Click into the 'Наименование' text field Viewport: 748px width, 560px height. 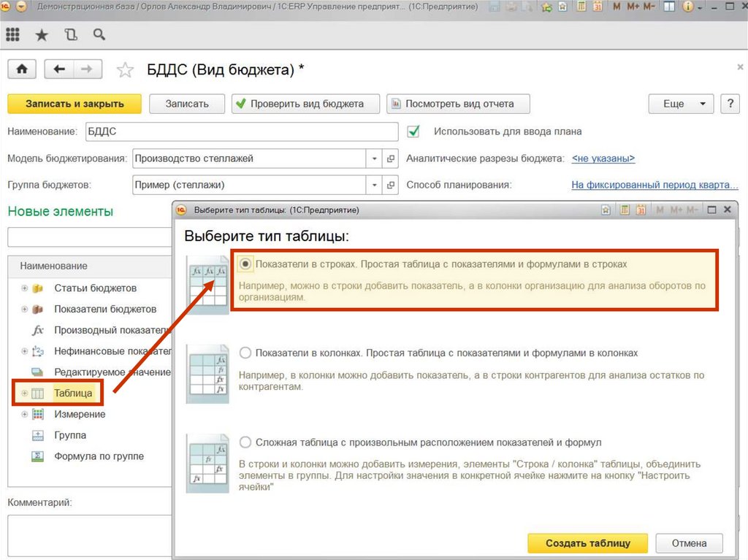coord(241,131)
